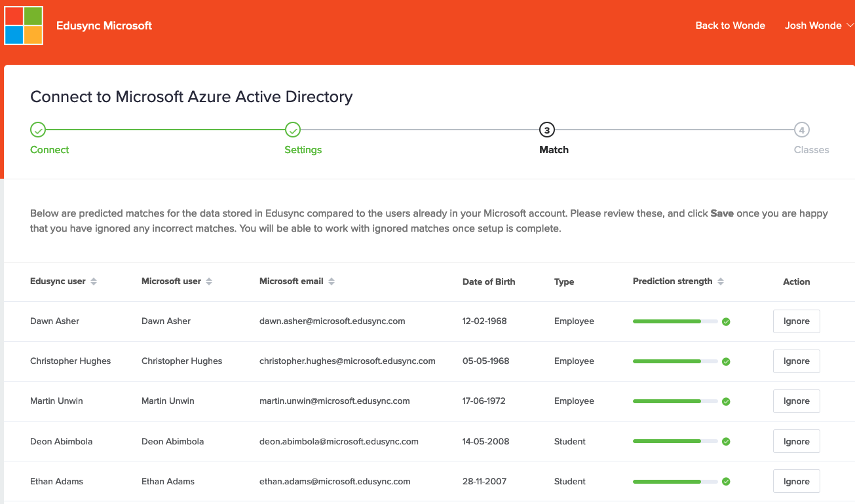
Task: Click email deon.abimbola@microsoft.edusync.com
Action: (x=339, y=442)
